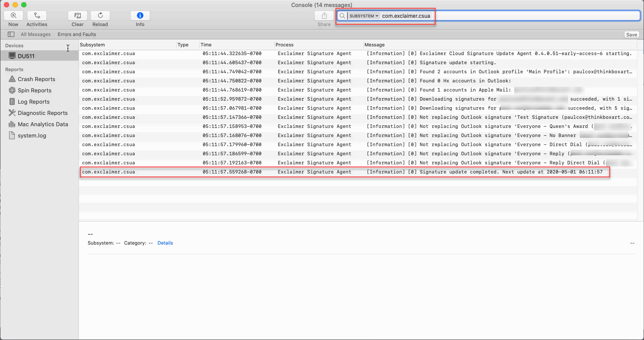Open Spin Reports in sidebar
644x340 pixels.
pos(35,90)
